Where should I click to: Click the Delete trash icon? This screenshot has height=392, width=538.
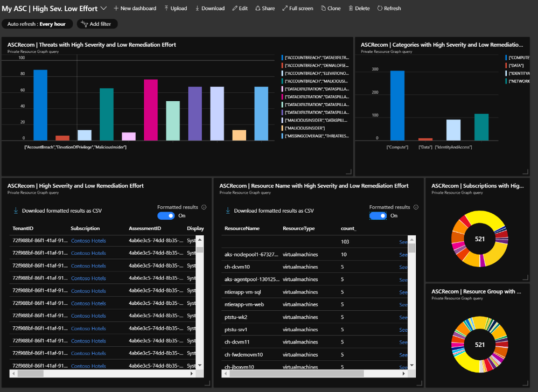point(351,8)
